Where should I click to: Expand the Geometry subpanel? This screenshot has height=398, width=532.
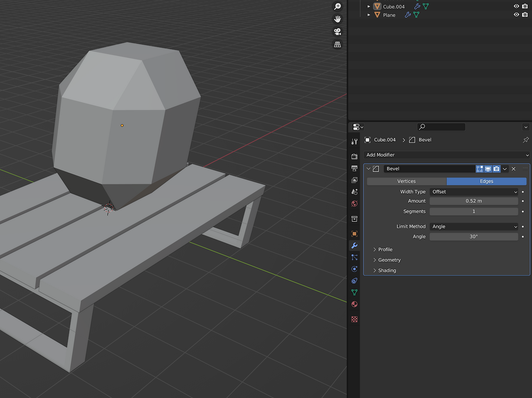[x=387, y=260]
